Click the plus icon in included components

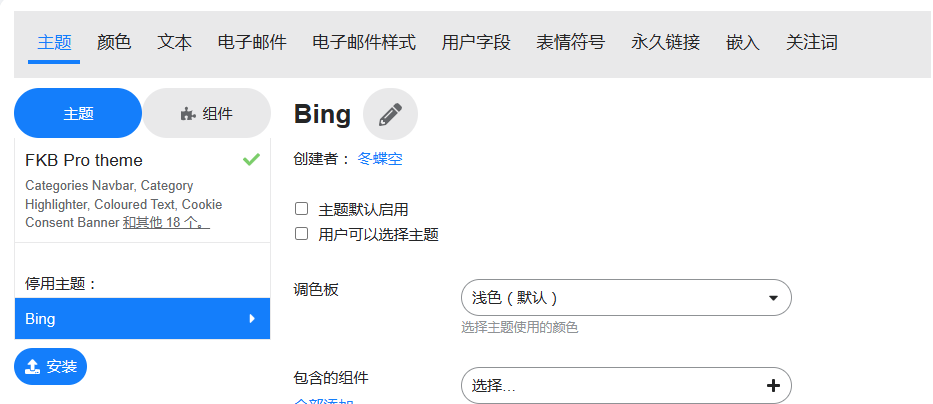pyautogui.click(x=772, y=385)
